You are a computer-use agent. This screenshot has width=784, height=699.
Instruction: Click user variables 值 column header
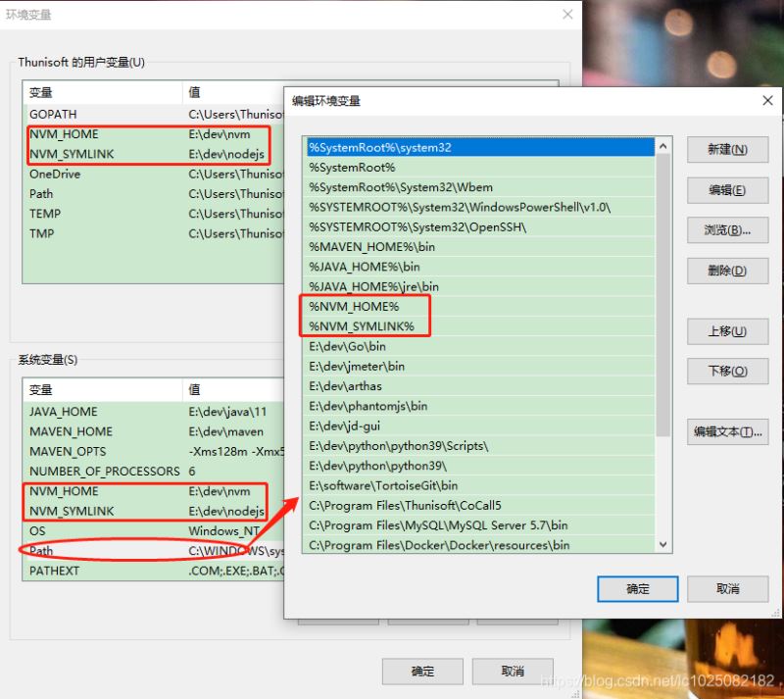[x=233, y=92]
